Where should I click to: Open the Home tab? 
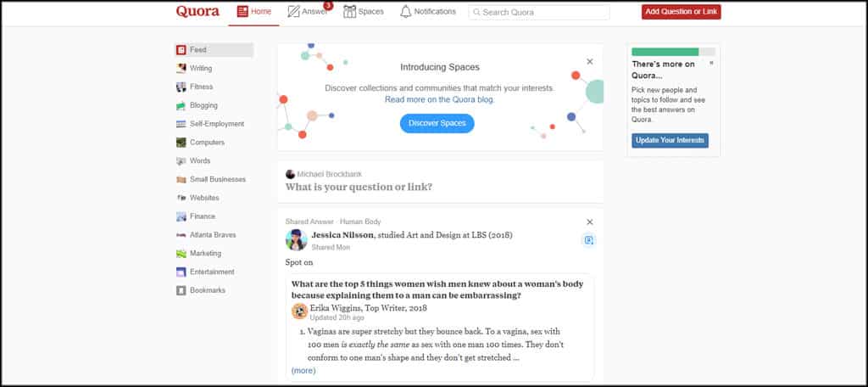253,12
